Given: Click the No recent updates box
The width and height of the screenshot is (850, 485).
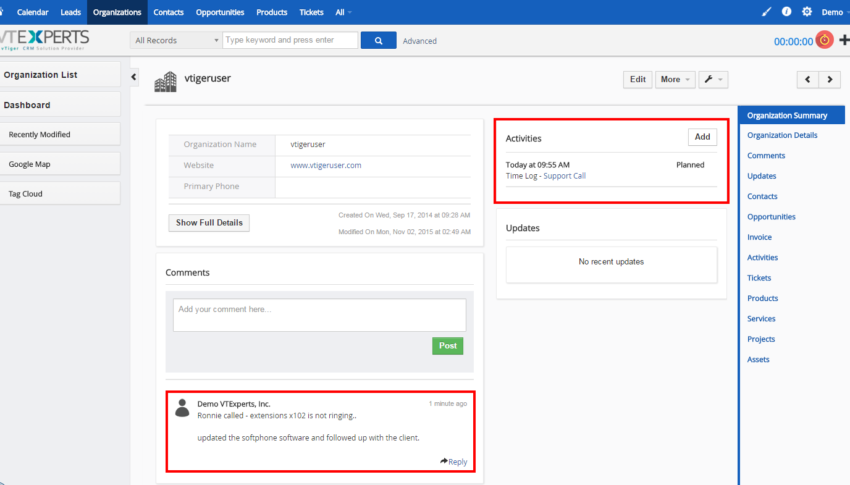Looking at the screenshot, I should pos(611,265).
